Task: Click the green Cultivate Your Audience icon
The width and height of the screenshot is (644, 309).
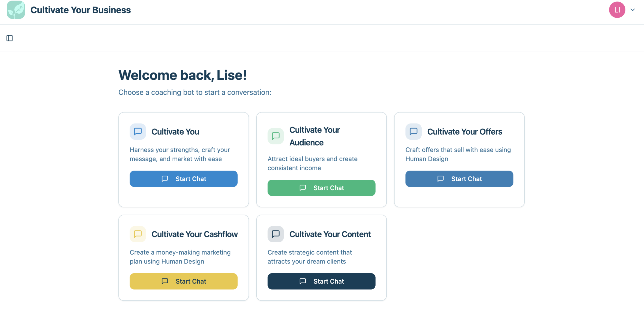Action: (276, 136)
